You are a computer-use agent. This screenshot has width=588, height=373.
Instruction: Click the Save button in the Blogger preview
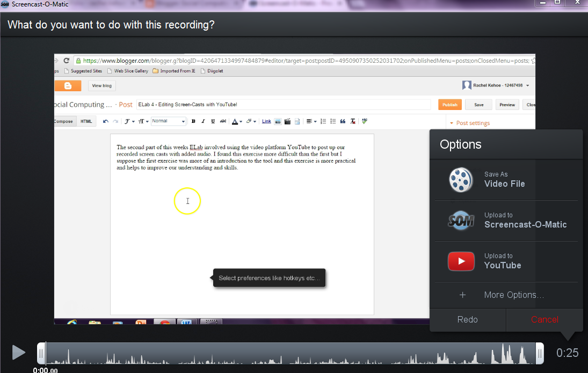point(479,105)
